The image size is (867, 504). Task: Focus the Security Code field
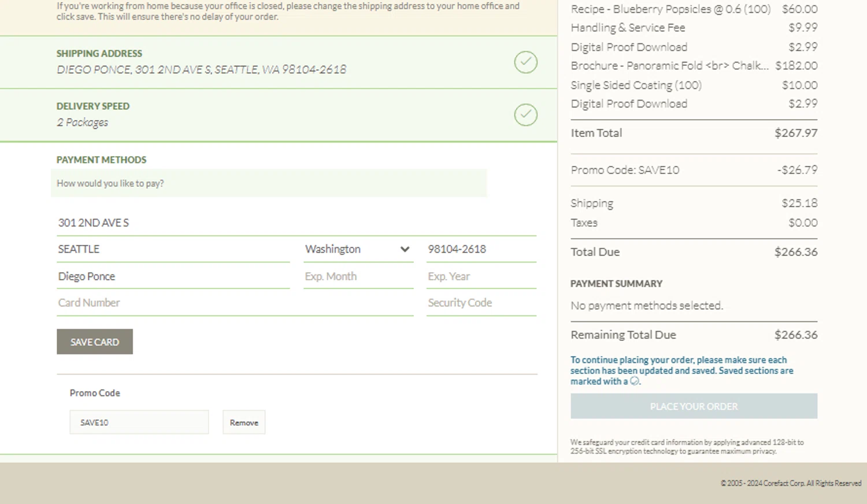(481, 303)
